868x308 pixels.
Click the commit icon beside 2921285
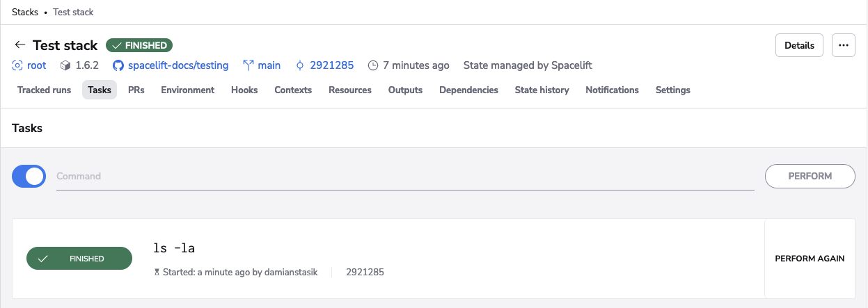(x=300, y=65)
